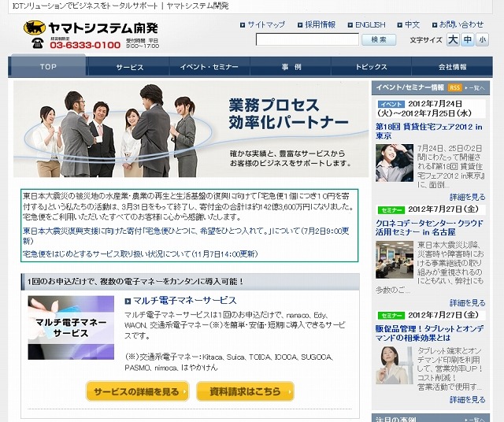The height and width of the screenshot is (422, 504).
Task: Click the arrow icon beside サイトマップ
Action: 243,24
